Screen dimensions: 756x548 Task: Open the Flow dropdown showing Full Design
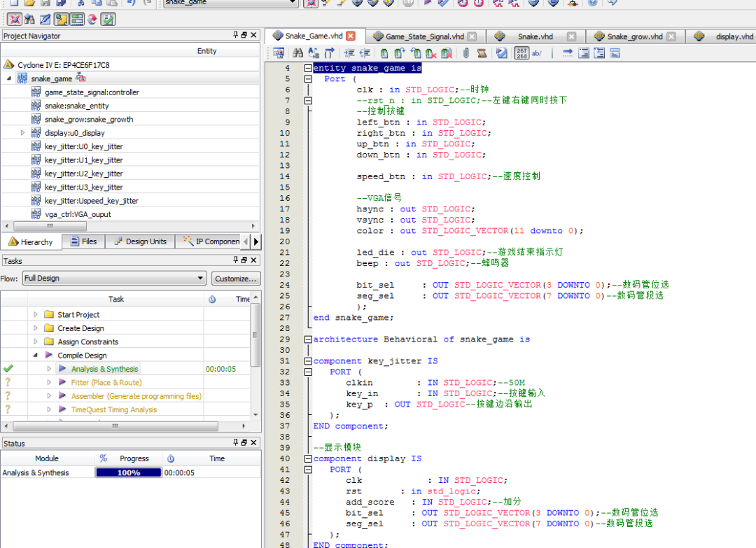113,279
